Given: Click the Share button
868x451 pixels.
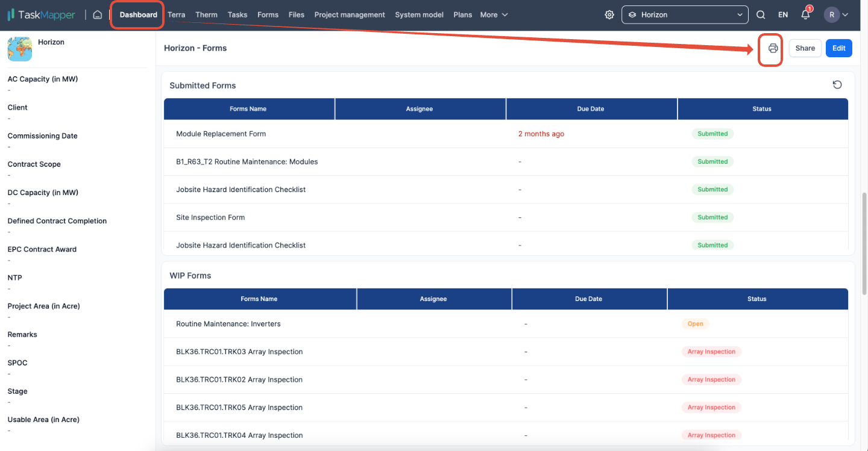Looking at the screenshot, I should (805, 48).
